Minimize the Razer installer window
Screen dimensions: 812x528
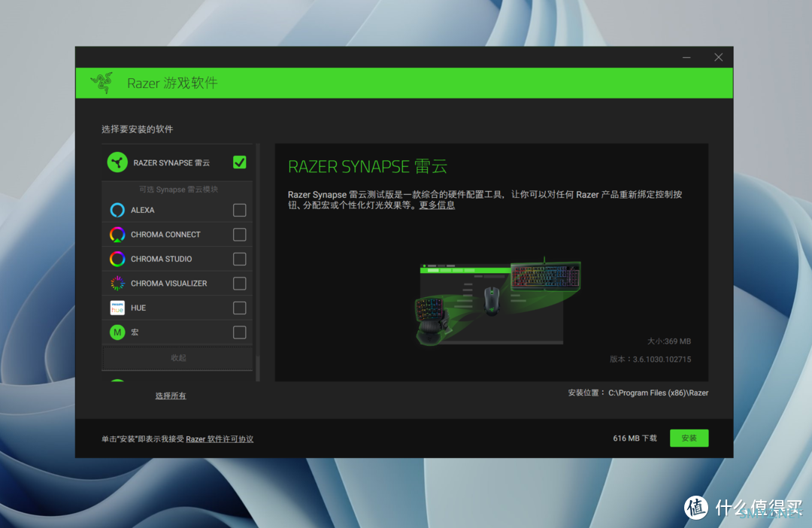click(x=686, y=57)
